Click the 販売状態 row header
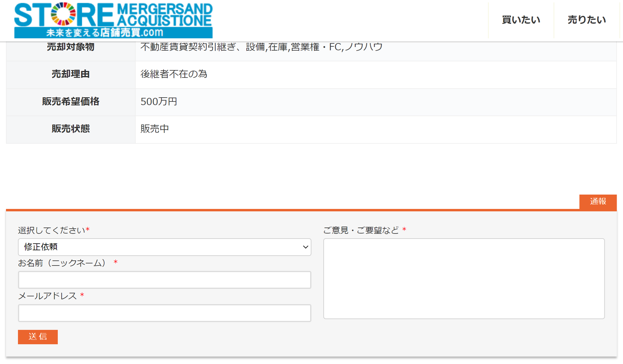This screenshot has height=364, width=623. tap(71, 129)
